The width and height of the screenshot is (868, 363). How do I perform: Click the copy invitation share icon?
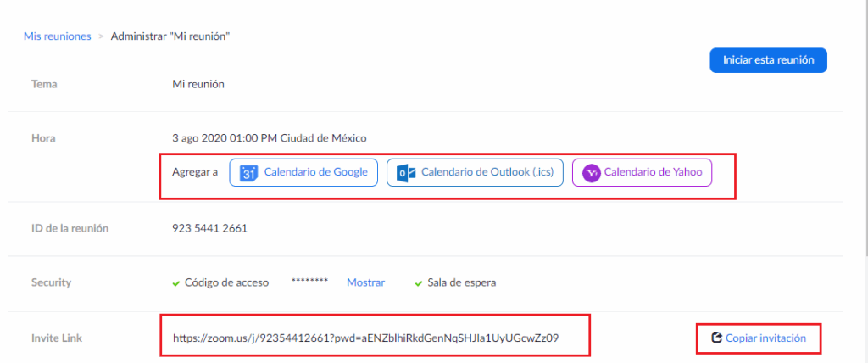pos(716,338)
